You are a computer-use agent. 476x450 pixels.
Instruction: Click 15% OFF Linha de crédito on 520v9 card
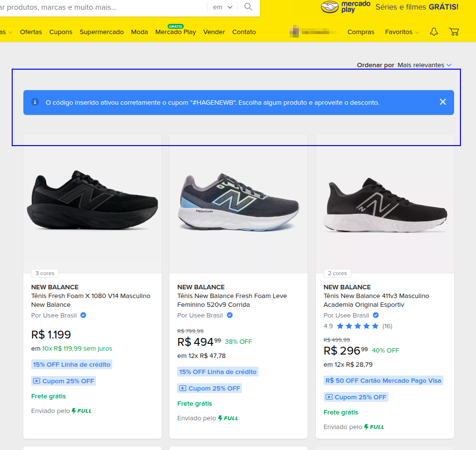pos(218,372)
